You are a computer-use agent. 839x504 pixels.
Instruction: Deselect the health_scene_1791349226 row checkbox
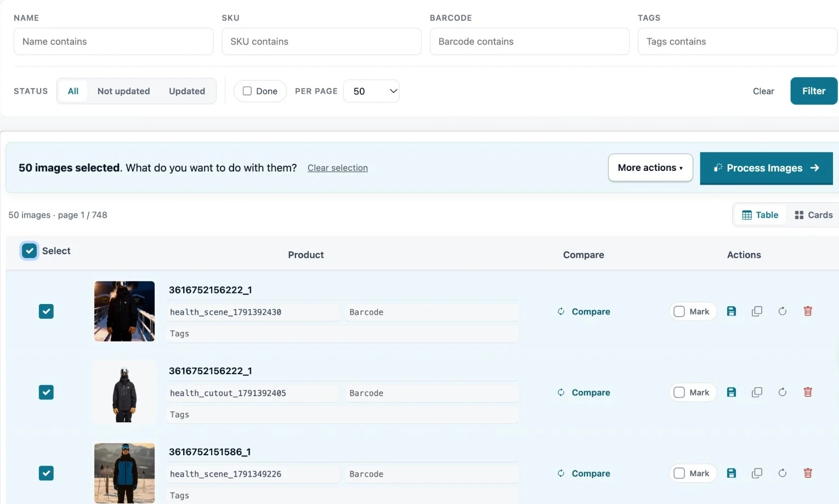click(x=46, y=473)
